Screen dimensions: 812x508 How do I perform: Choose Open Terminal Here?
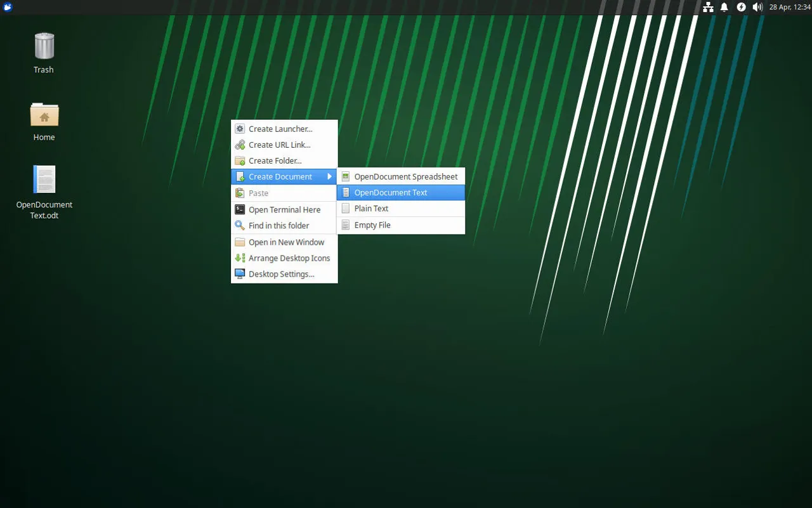pos(284,209)
